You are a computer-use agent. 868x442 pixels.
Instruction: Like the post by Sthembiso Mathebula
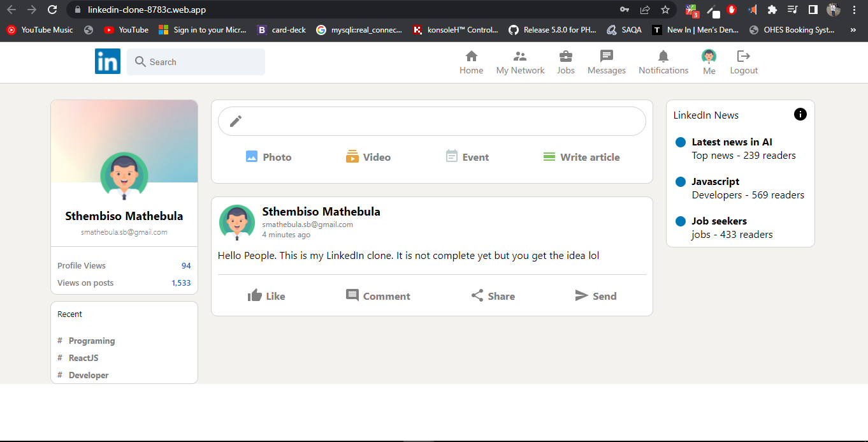pos(266,296)
